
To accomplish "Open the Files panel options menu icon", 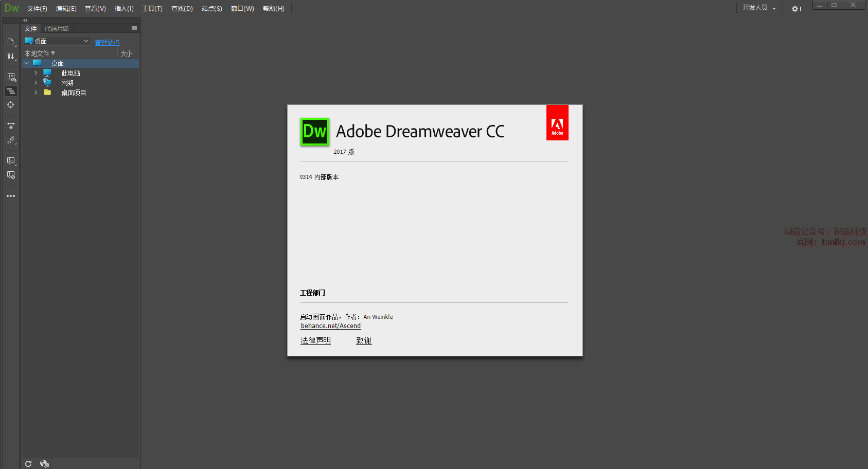I will (x=134, y=28).
